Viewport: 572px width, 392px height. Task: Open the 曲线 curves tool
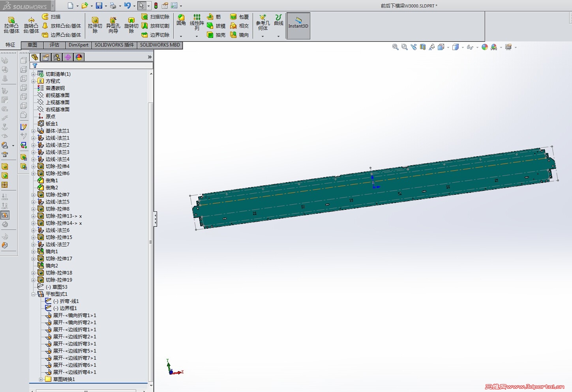tap(279, 20)
